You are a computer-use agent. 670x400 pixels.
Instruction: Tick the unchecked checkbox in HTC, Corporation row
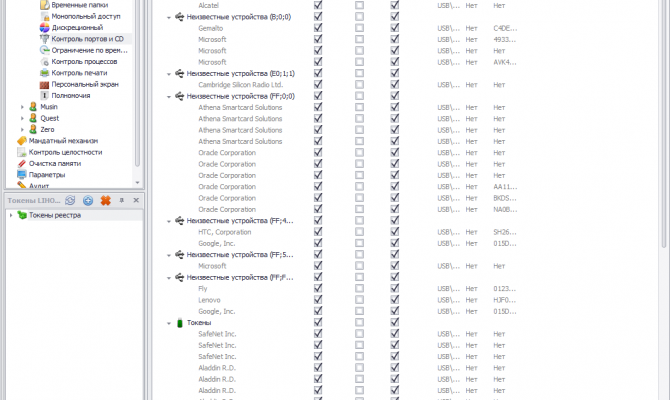tap(360, 232)
